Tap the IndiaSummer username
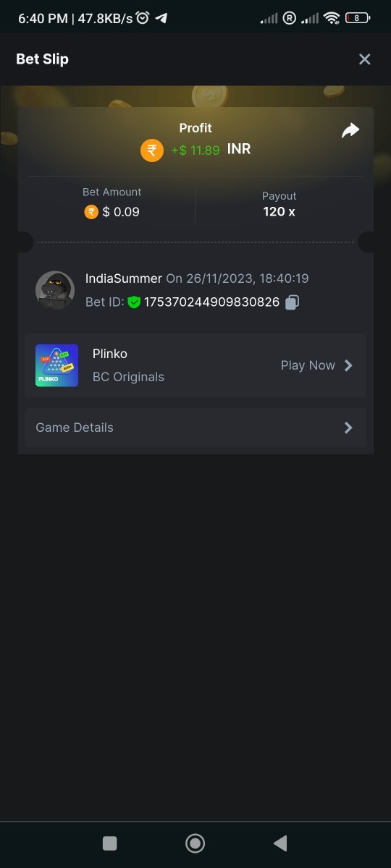391x868 pixels. 124,278
